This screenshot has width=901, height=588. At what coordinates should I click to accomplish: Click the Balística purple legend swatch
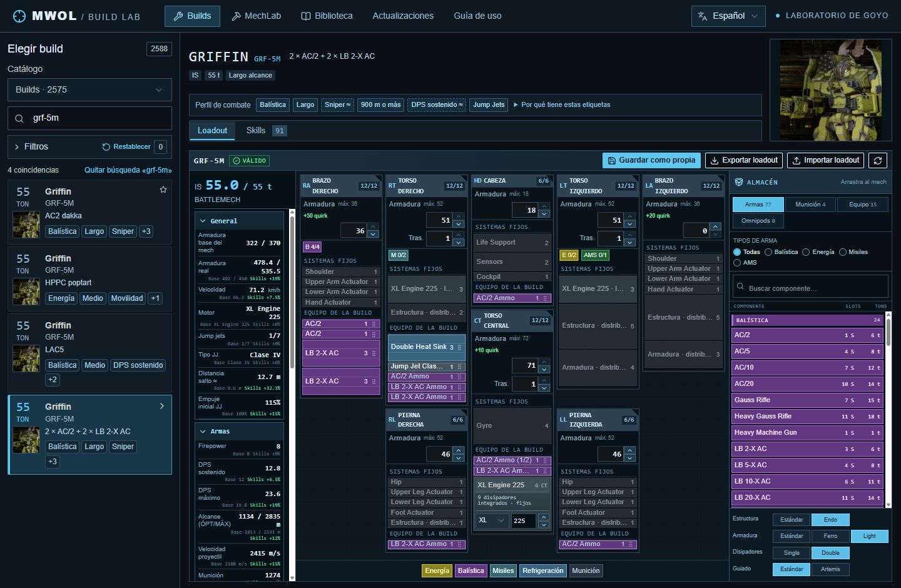point(471,570)
